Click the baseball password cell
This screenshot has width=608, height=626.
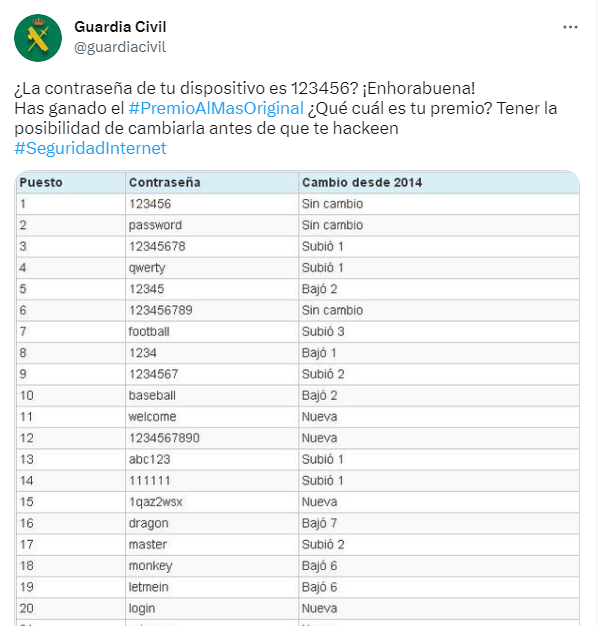(152, 395)
